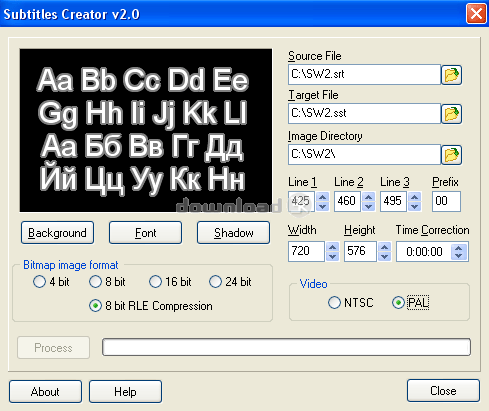This screenshot has width=489, height=411.
Task: Choose the NTSC video option
Action: 351,303
